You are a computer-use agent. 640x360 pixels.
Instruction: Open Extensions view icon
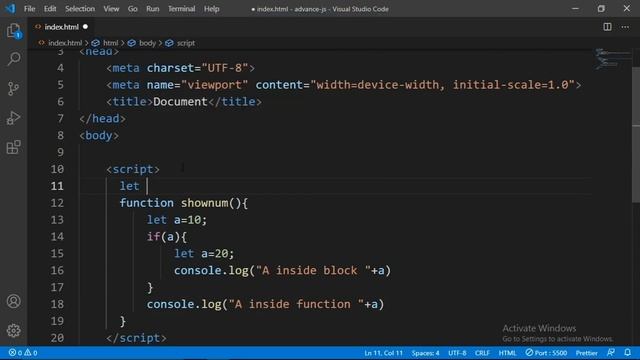coord(13,147)
